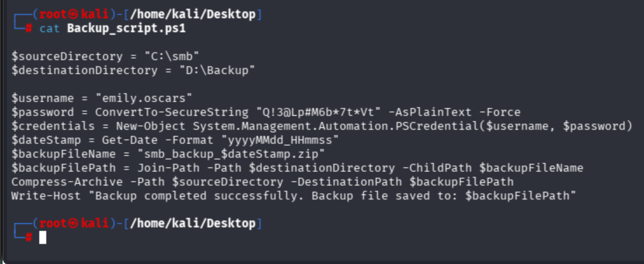
Task: Click the terminal cursor block
Action: (x=42, y=237)
